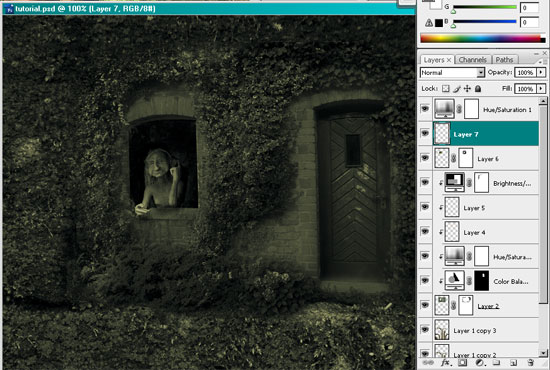Click mask link on clipped Hue/Saturation layer

(x=469, y=256)
